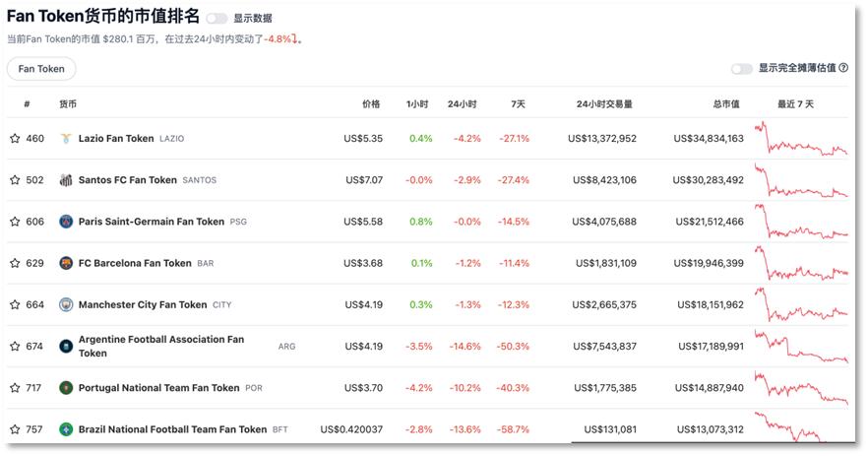
Task: Enable the 显示完全摊薄估值 toggle
Action: coord(741,69)
